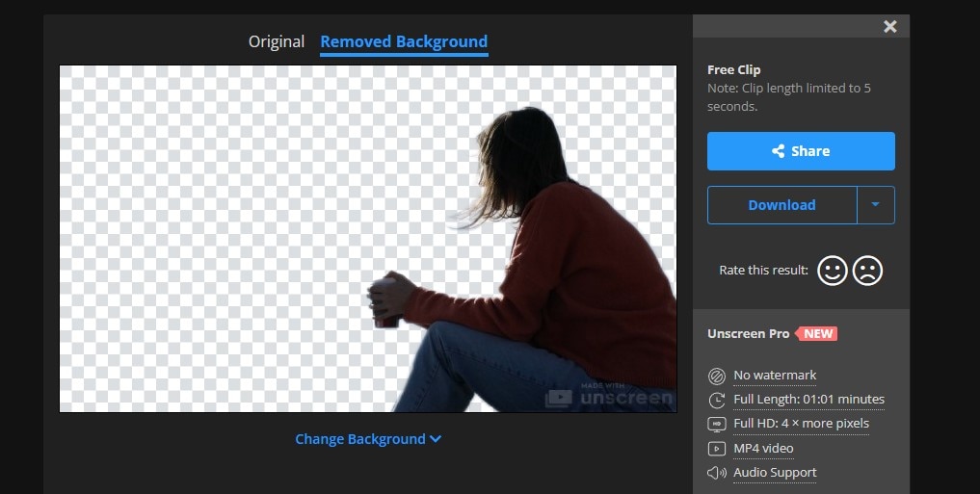980x494 pixels.
Task: Click the MP4 video play icon
Action: click(716, 449)
